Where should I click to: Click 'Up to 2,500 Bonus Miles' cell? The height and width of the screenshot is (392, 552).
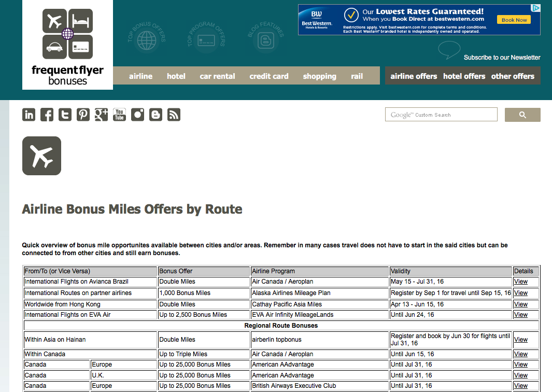pyautogui.click(x=204, y=315)
